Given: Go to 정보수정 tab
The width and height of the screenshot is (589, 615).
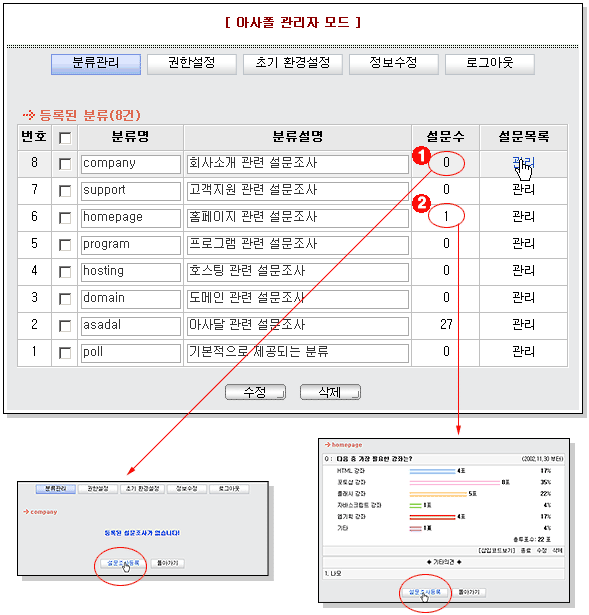Looking at the screenshot, I should click(x=393, y=64).
